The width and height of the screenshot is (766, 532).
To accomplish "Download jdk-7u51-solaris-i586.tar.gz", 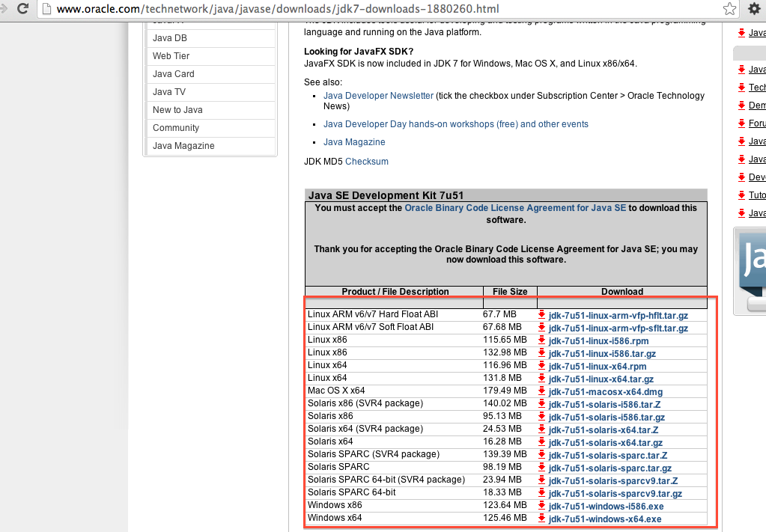I will click(x=607, y=418).
